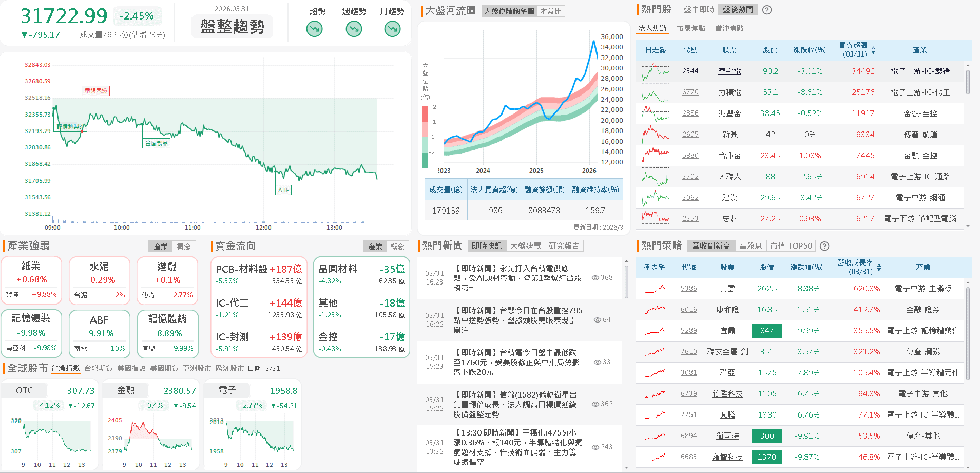
Task: Click the eye view-count icon on 永光 news
Action: [596, 277]
